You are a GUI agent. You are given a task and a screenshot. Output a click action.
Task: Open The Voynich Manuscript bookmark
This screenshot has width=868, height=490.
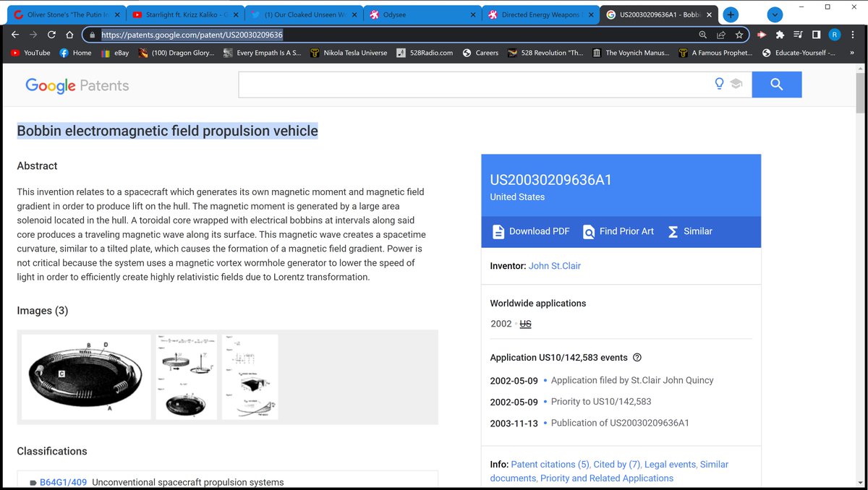(x=631, y=53)
